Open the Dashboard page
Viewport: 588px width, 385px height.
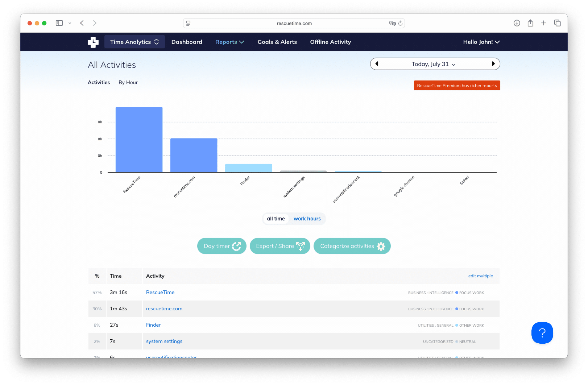point(187,42)
